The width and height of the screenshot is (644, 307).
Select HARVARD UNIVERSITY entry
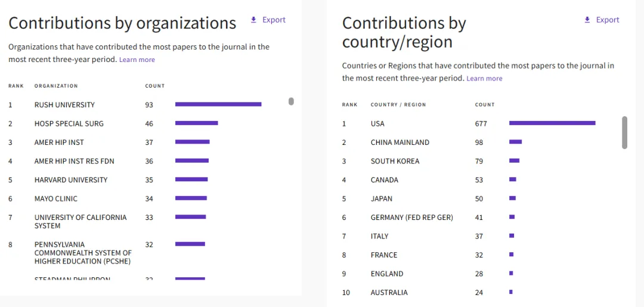point(71,180)
